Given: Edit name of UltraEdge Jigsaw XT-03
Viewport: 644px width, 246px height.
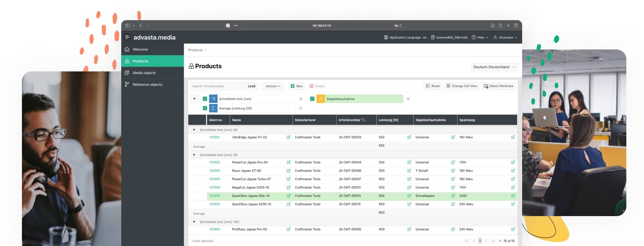Looking at the screenshot, I should click(288, 137).
